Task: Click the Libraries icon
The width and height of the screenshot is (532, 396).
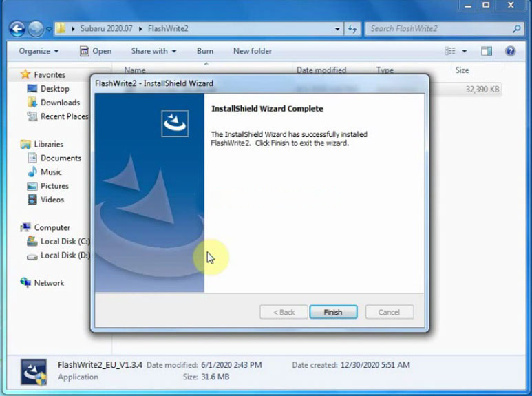Action: click(25, 144)
